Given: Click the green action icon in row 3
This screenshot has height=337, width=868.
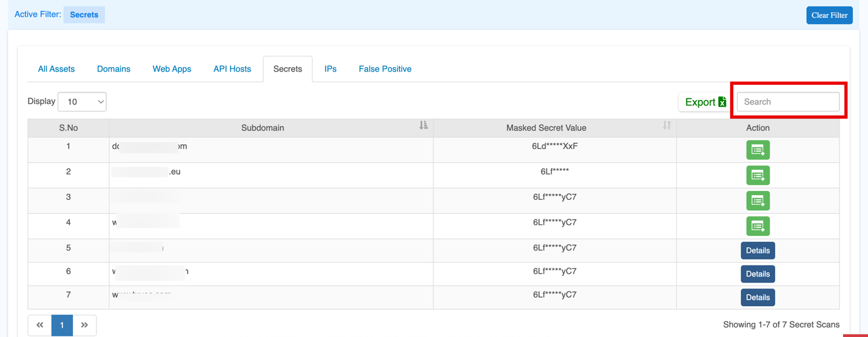Looking at the screenshot, I should (x=758, y=201).
